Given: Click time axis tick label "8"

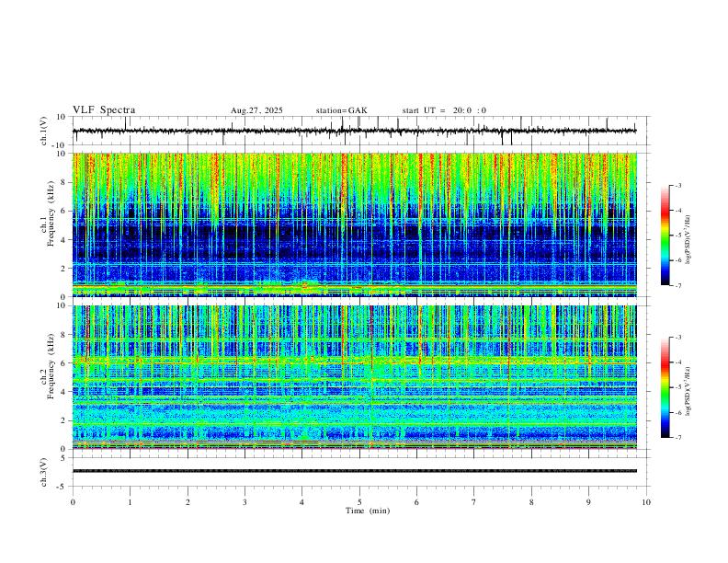Looking at the screenshot, I should click(x=531, y=502).
